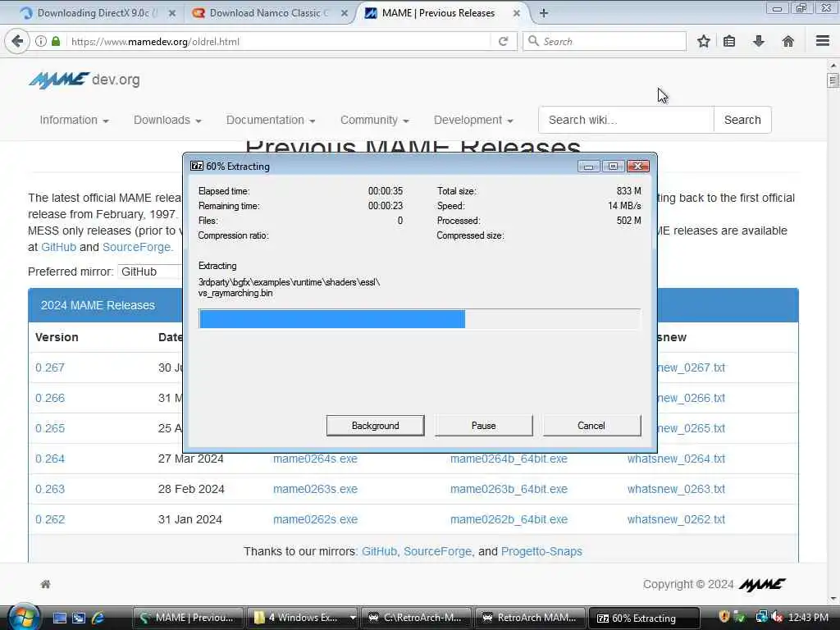Close the MAME Previous Releases tab

point(517,13)
